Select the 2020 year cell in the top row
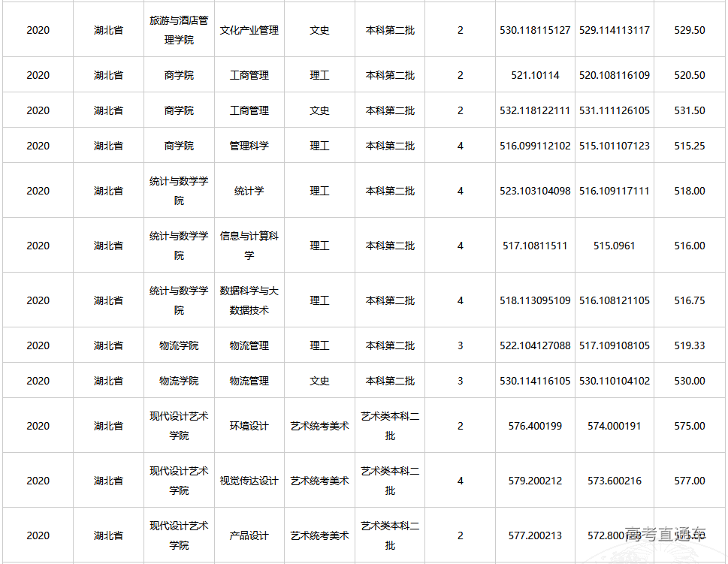The height and width of the screenshot is (564, 728). (35, 30)
